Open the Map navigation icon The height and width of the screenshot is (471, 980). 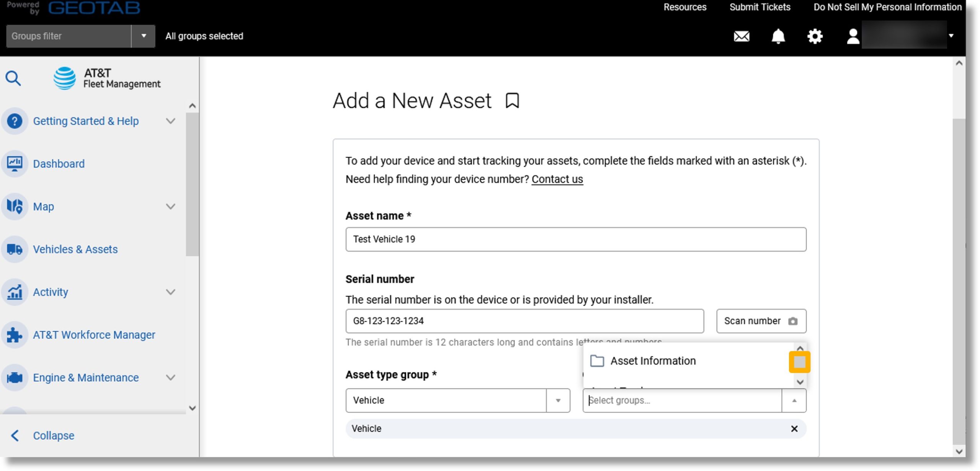(x=15, y=206)
